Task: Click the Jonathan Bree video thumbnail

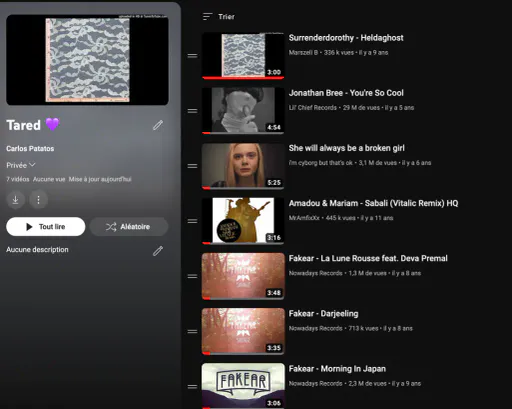Action: tap(243, 111)
